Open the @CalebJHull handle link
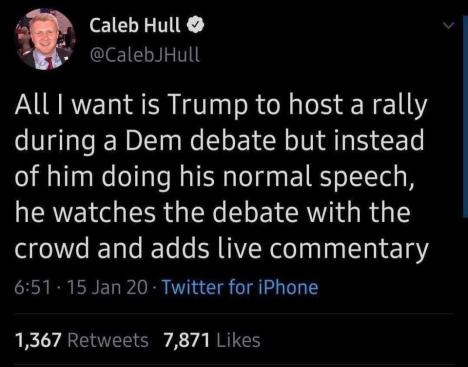468x367 pixels. coord(145,54)
